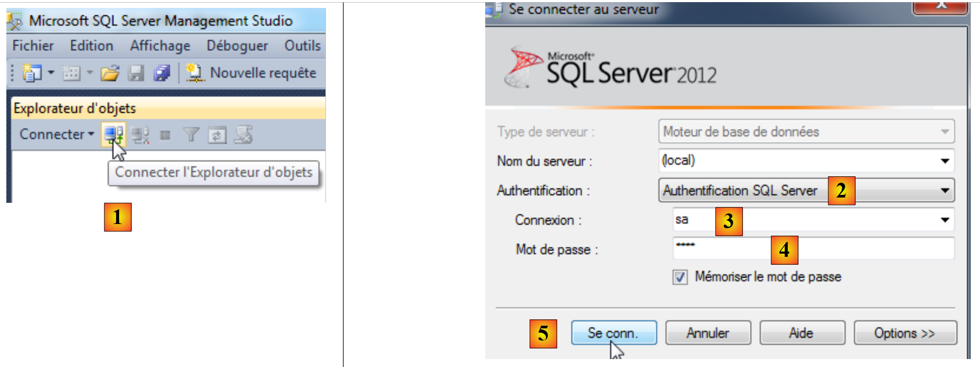Click the Connect Object Explorer icon

pyautogui.click(x=114, y=135)
